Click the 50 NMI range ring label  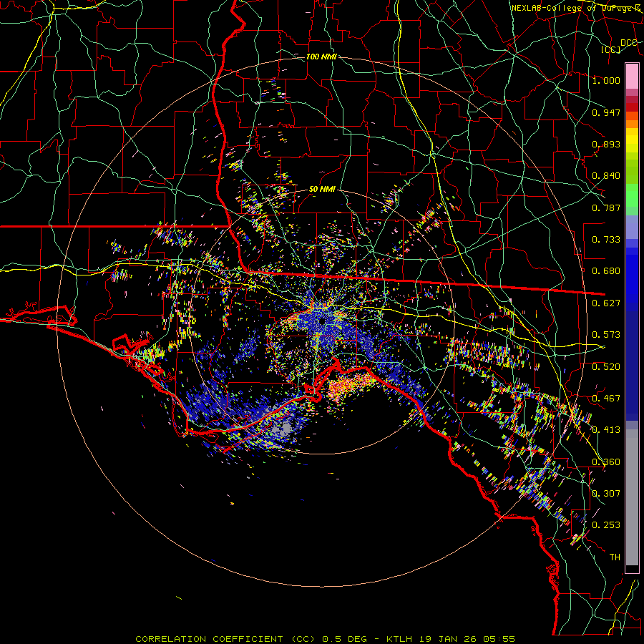[x=322, y=190]
